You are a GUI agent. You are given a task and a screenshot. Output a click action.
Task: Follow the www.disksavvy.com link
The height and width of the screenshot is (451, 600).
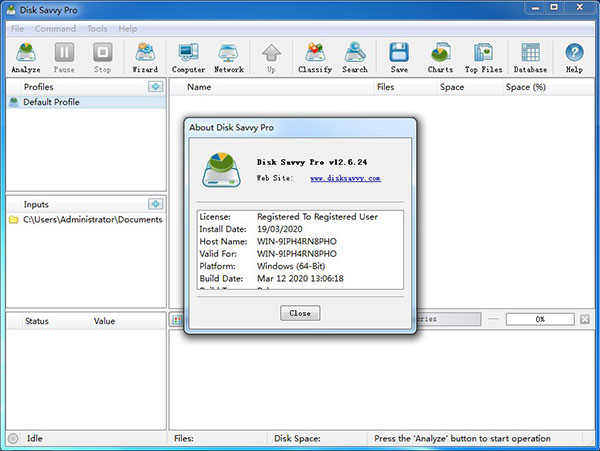point(345,178)
